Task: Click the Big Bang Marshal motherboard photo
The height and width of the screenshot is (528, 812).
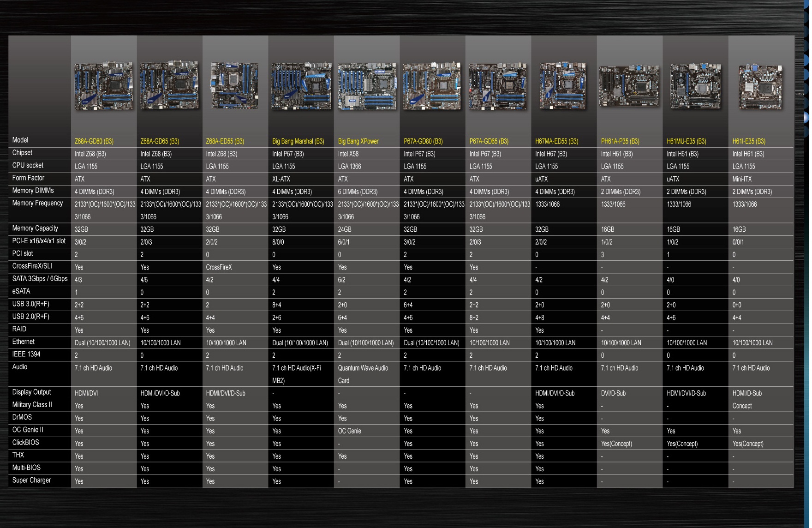Action: (x=301, y=86)
